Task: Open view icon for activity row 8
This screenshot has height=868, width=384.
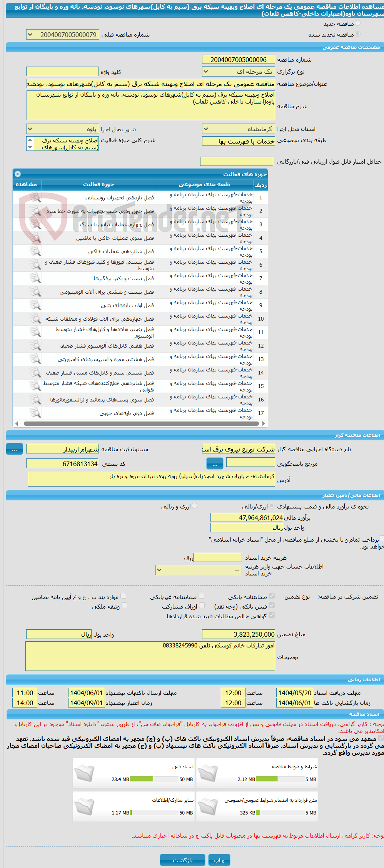Action: tap(35, 292)
